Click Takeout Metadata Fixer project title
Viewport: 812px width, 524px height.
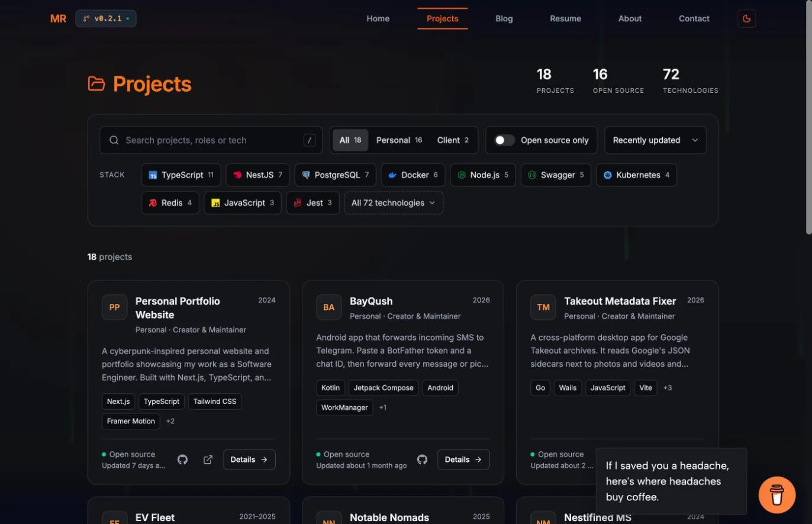click(620, 301)
